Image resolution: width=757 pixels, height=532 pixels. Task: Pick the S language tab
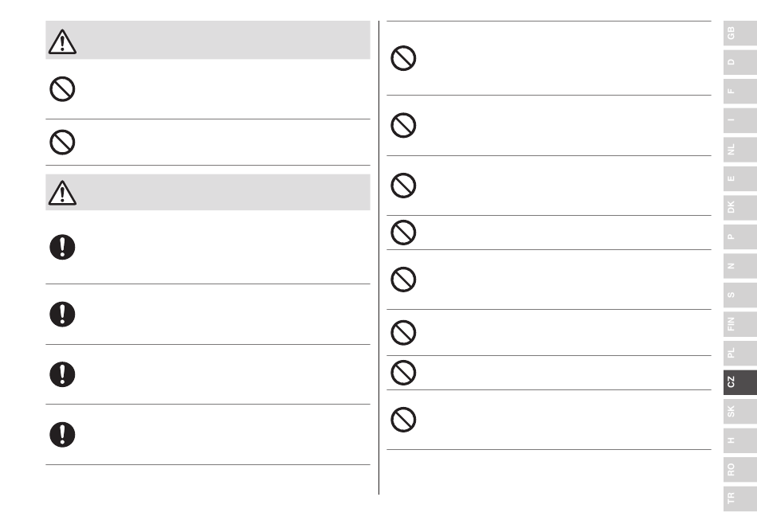[740, 295]
